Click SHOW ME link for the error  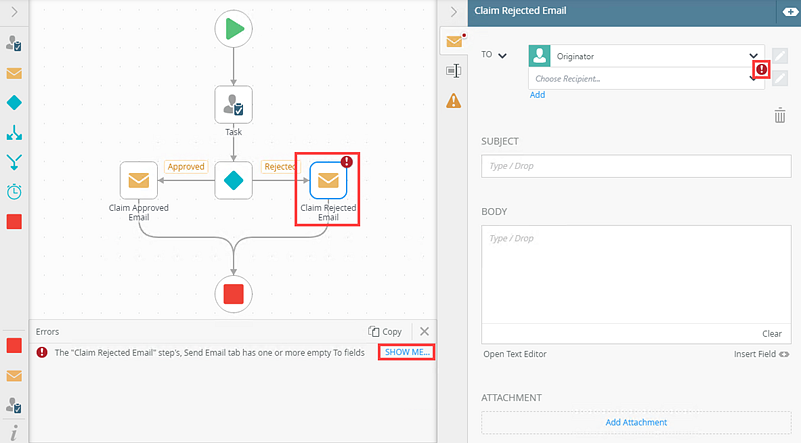(x=407, y=352)
